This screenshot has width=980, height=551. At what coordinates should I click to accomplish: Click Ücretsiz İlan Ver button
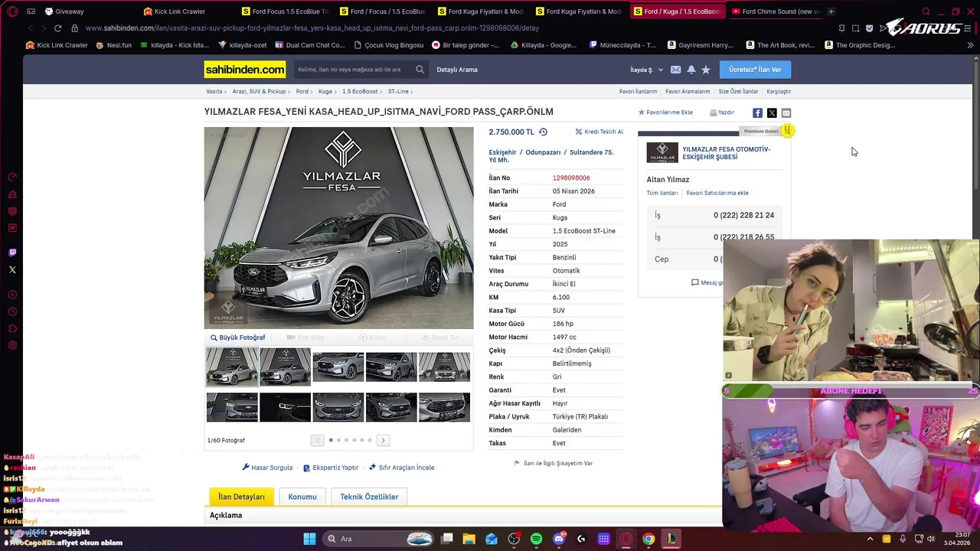click(755, 70)
